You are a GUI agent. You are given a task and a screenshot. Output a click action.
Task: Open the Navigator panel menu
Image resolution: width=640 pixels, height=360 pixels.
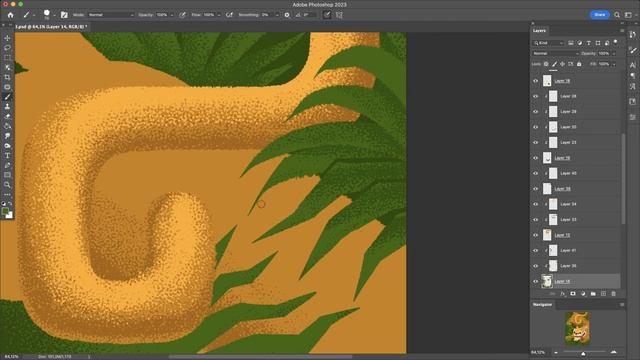tap(622, 304)
